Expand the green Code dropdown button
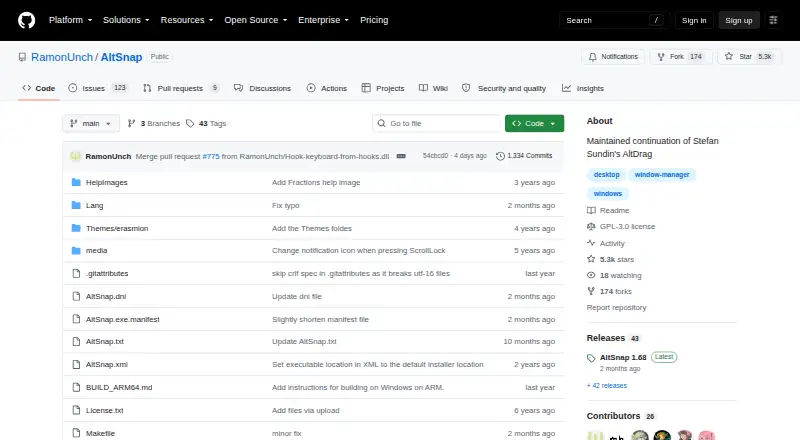 click(534, 124)
